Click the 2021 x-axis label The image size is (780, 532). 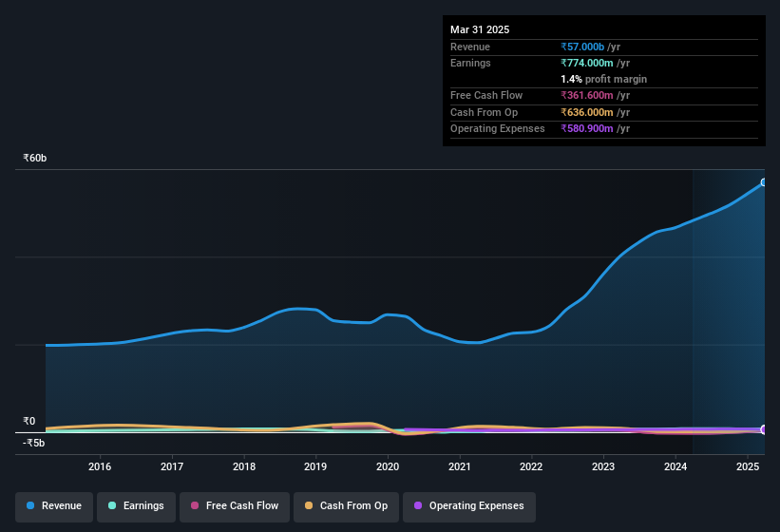click(460, 466)
